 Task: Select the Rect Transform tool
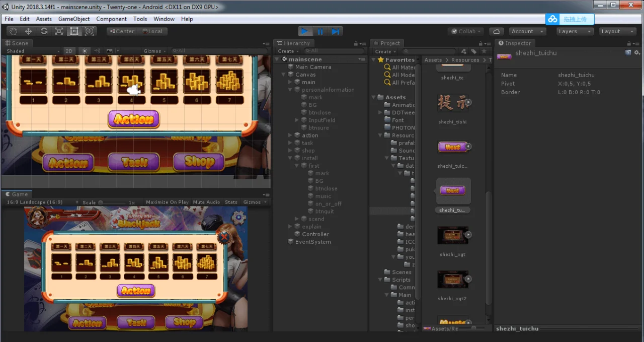(x=74, y=31)
